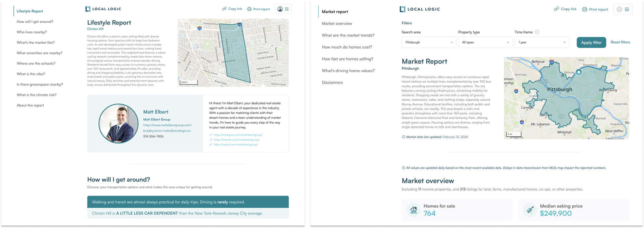The height and width of the screenshot is (228, 644).
Task: Click the Local Logic logo in Market Report
Action: pos(419,9)
